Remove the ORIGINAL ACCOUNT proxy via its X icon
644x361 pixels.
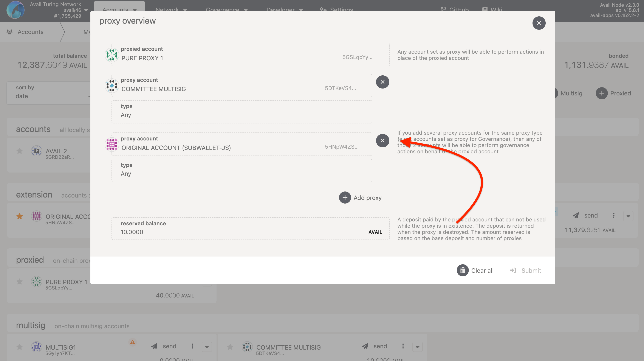[x=382, y=141]
